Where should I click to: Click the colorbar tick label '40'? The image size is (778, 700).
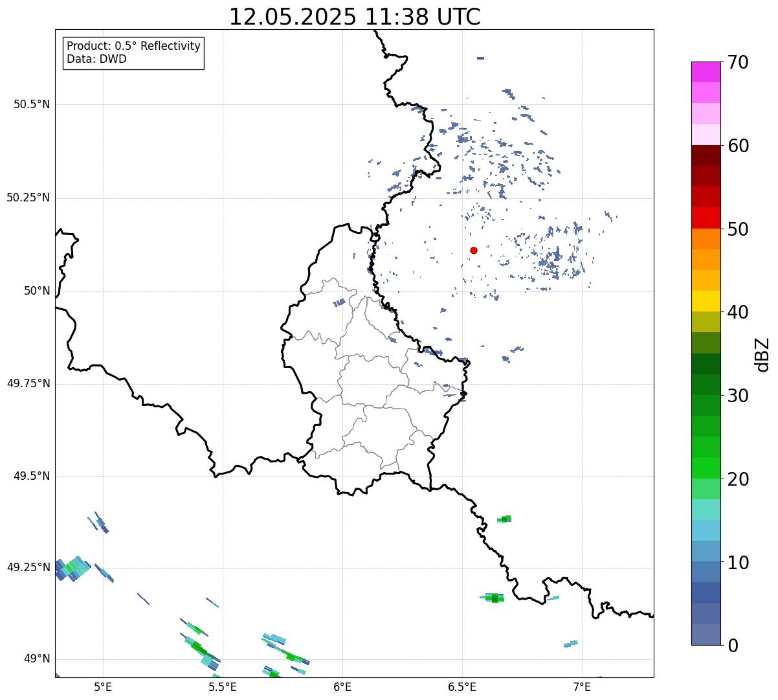pos(738,312)
